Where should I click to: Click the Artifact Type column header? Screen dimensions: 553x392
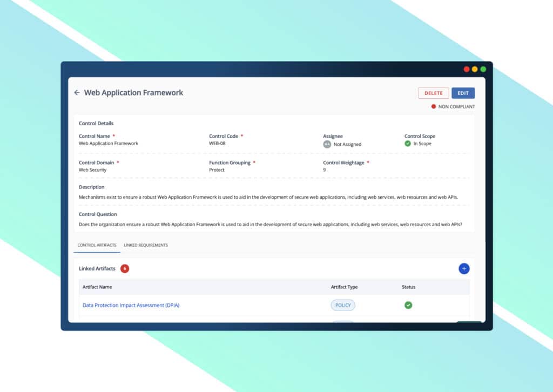344,287
